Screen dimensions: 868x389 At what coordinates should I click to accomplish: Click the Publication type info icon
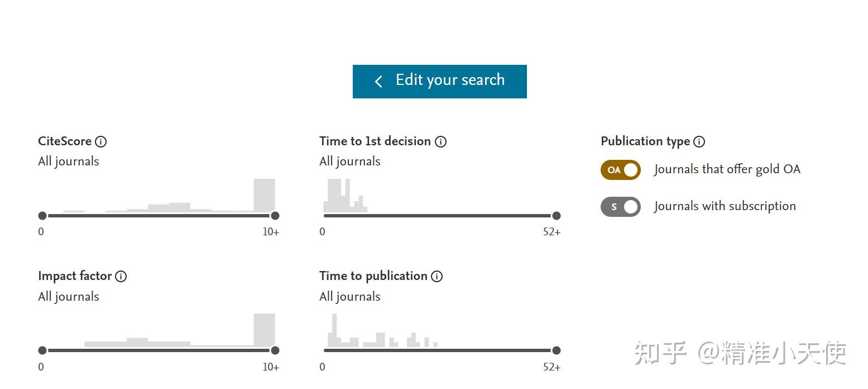pyautogui.click(x=699, y=141)
